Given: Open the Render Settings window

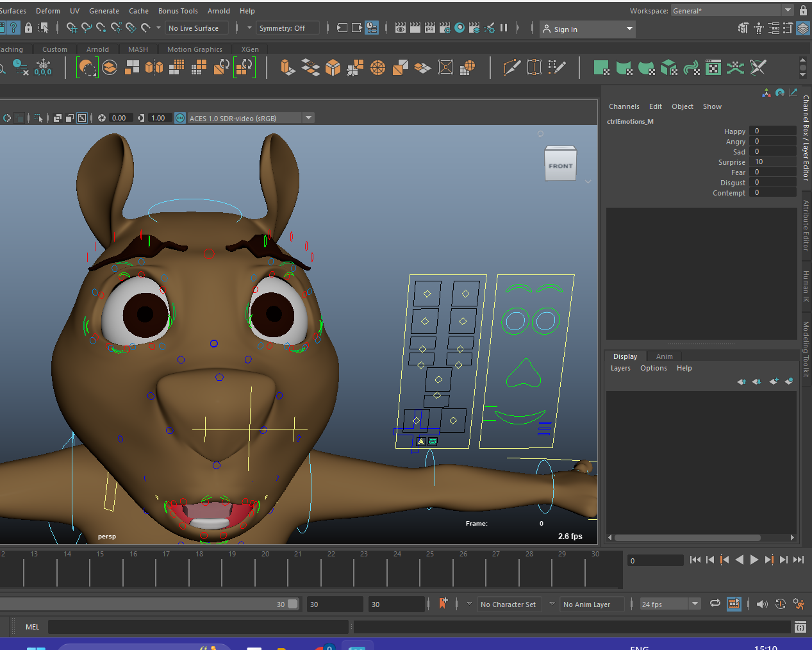Looking at the screenshot, I should (x=444, y=28).
